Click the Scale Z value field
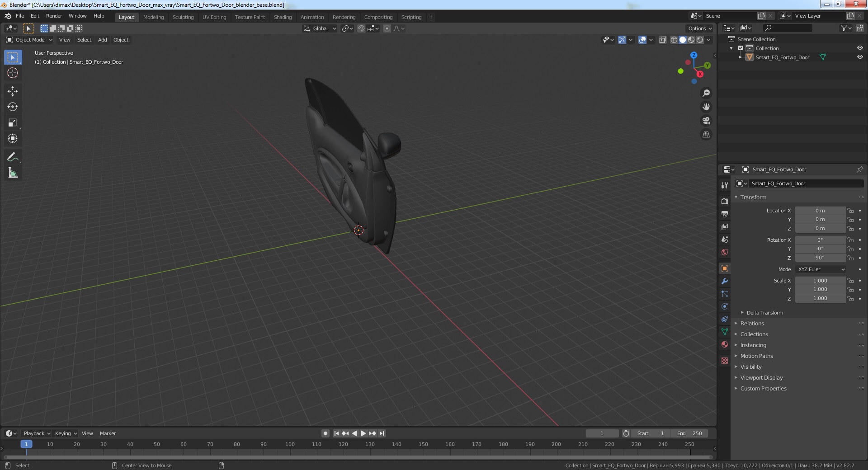 tap(820, 299)
